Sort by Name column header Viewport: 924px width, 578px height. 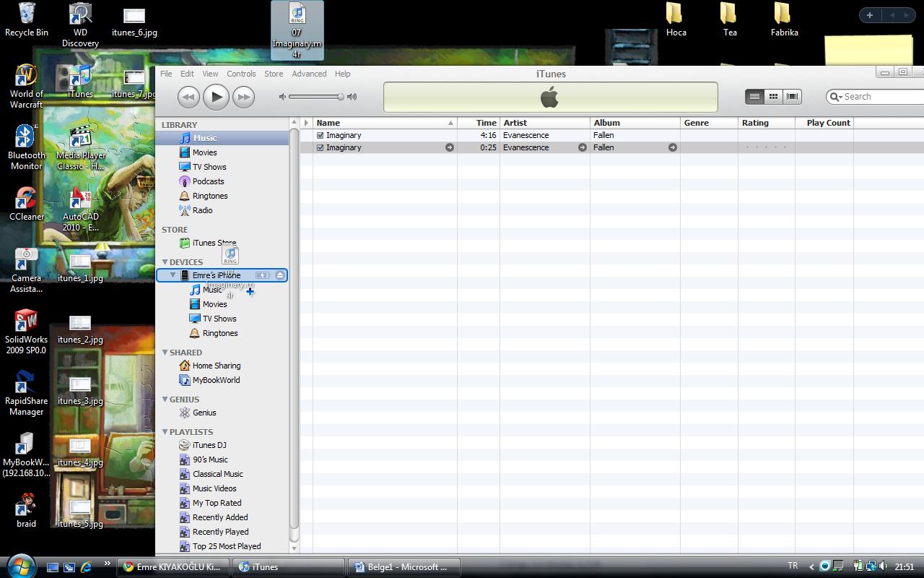coord(385,123)
